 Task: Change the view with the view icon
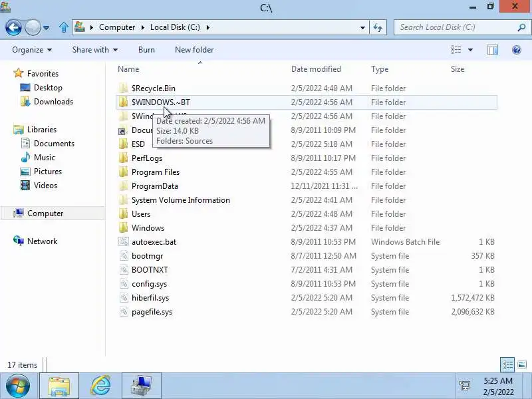456,50
